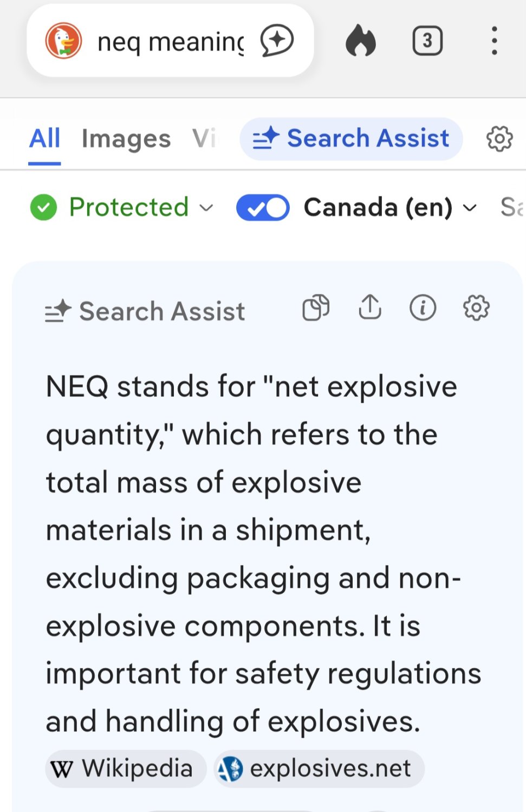This screenshot has height=812, width=526.
Task: Open search results settings gear
Action: [499, 138]
